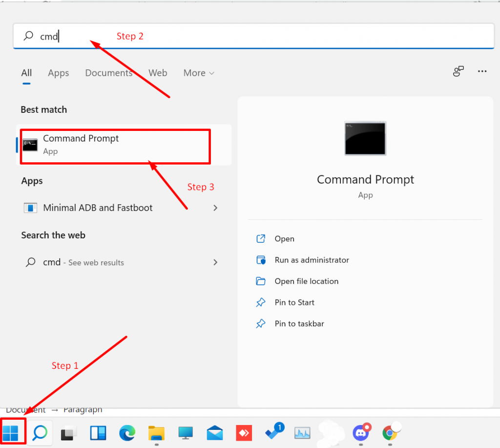Viewport: 500px width, 448px height.
Task: Select the Web search tab
Action: [158, 73]
